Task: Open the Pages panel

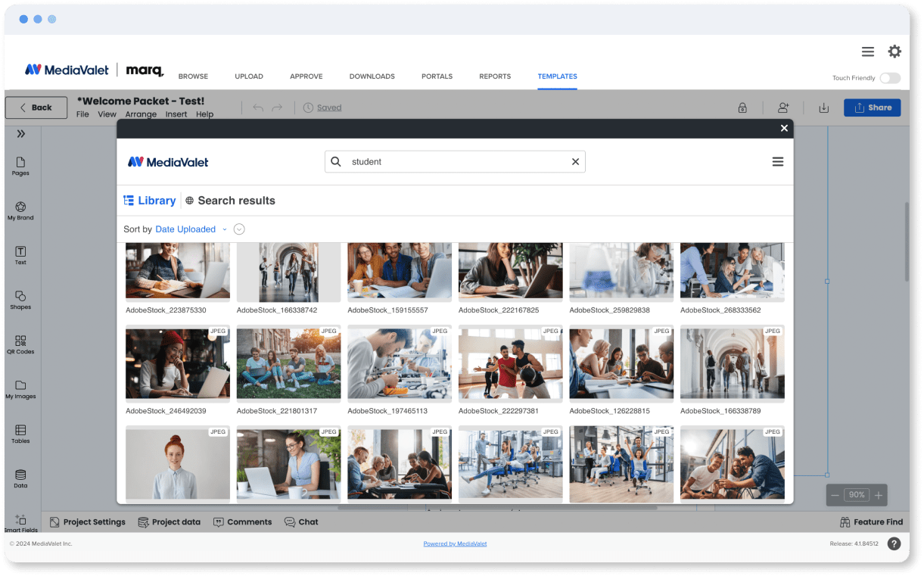Action: pos(20,167)
